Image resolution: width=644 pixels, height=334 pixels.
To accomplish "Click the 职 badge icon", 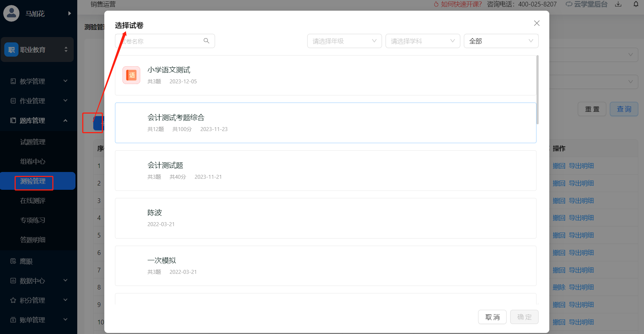I will tap(11, 49).
